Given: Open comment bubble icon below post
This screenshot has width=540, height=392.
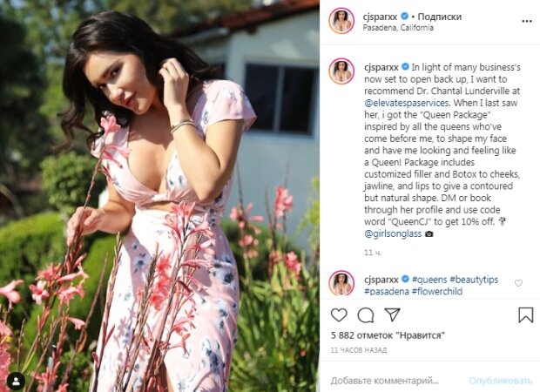Looking at the screenshot, I should [366, 314].
